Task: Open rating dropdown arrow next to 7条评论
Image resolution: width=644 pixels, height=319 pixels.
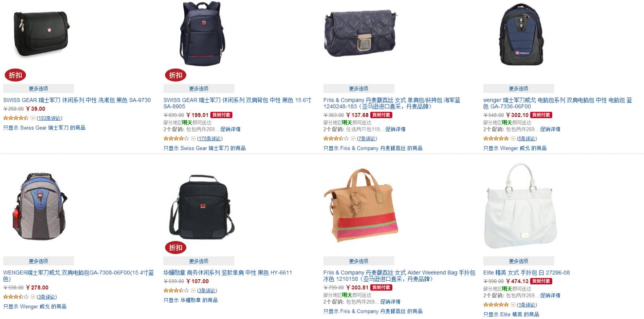Action: point(353,139)
